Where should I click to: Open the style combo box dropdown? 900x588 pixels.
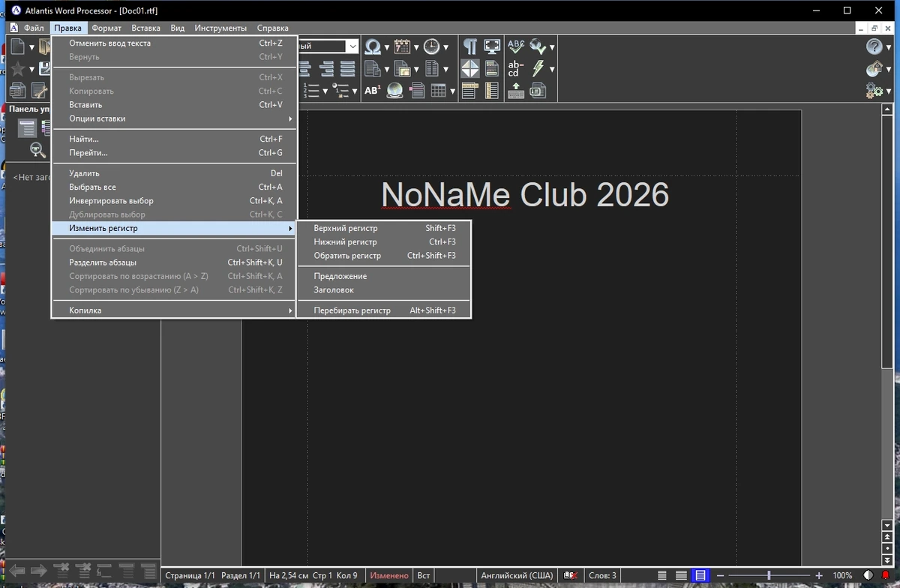tap(352, 46)
